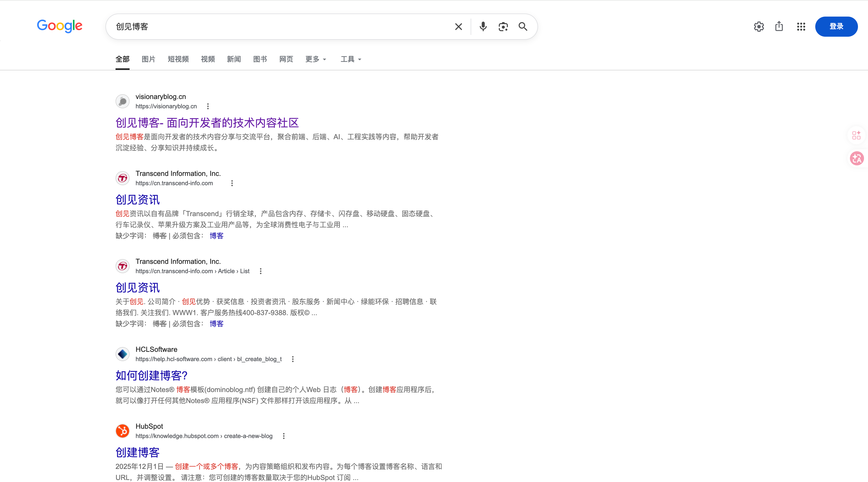The height and width of the screenshot is (482, 868).
Task: Open more options for cn.transcend-info.com homepage result
Action: pos(232,183)
